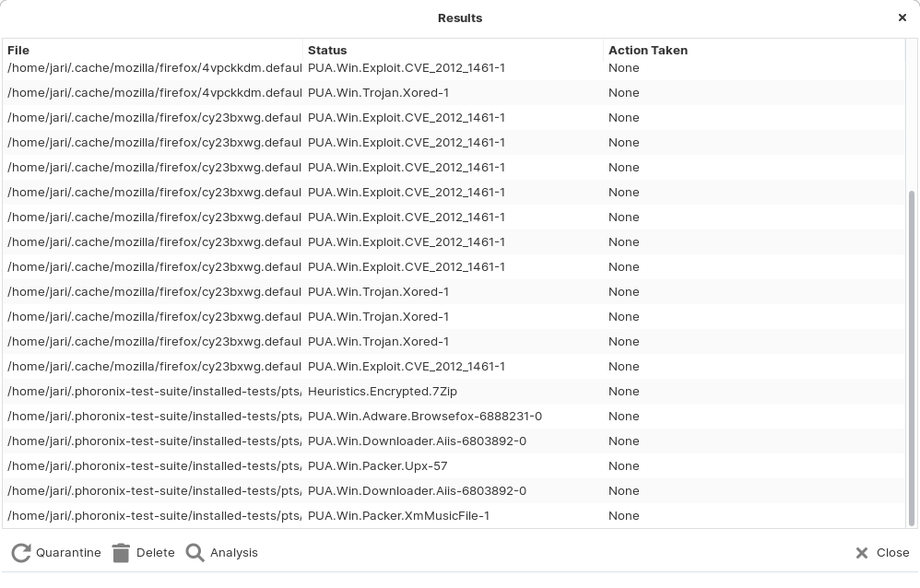The width and height of the screenshot is (920, 588).
Task: Sort results by the File column header
Action: (152, 50)
